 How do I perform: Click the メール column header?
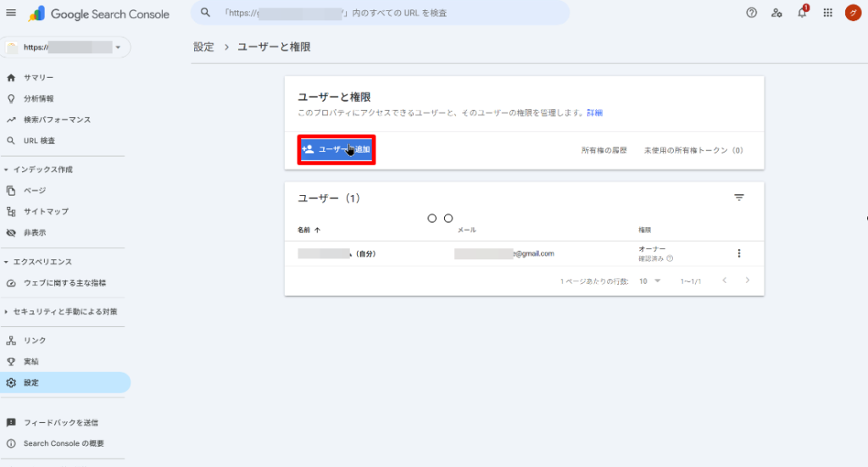467,230
